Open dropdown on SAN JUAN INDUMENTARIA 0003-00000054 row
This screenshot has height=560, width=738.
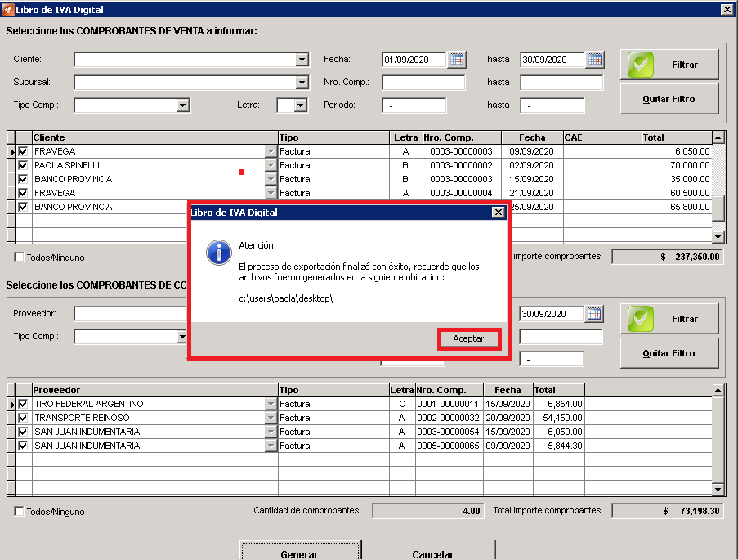271,432
